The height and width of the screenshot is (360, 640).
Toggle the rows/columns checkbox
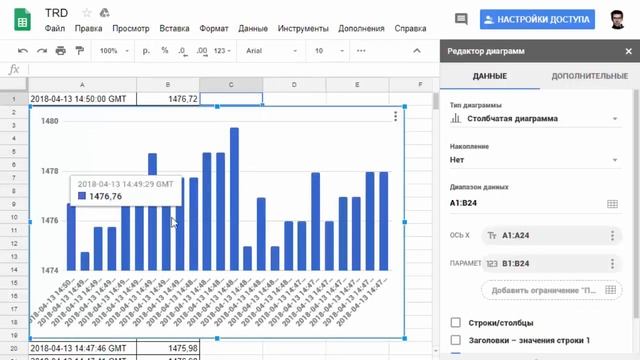tap(456, 322)
